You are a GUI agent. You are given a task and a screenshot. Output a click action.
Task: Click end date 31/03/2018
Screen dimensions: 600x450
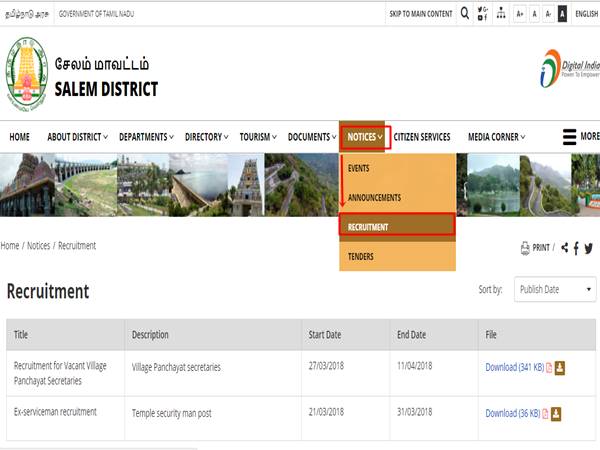click(x=414, y=412)
